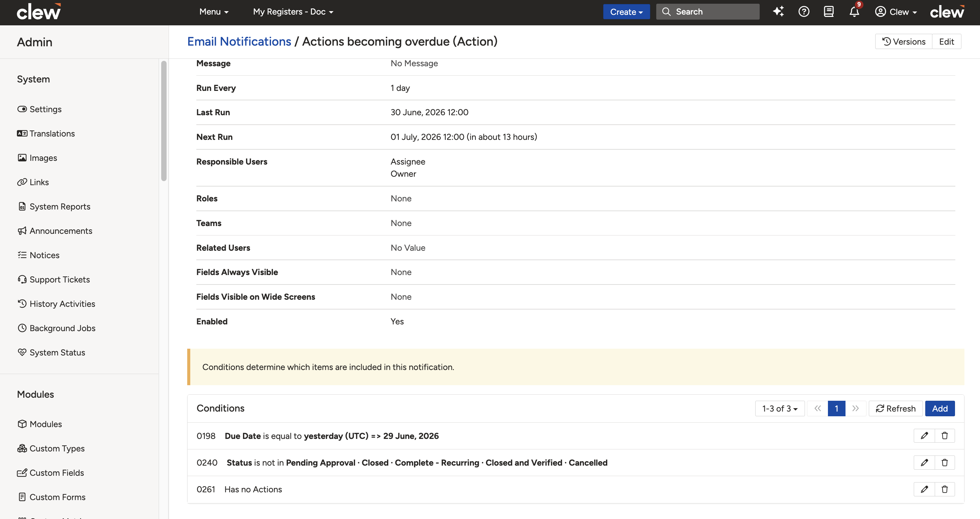The height and width of the screenshot is (519, 980).
Task: Select page 1 in Conditions pagination
Action: (836, 408)
